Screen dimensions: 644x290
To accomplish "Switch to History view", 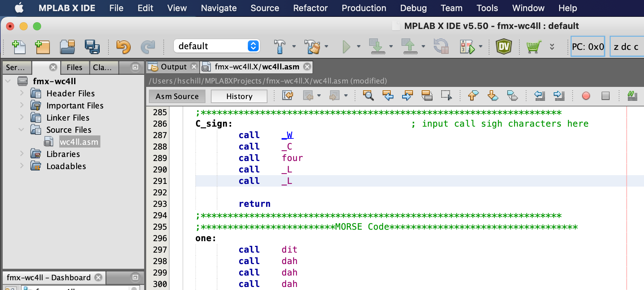I will [239, 97].
